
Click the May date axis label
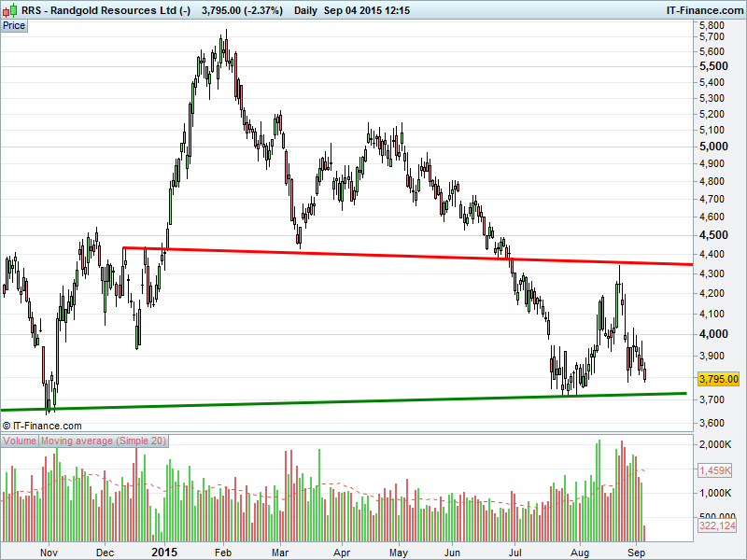399,553
